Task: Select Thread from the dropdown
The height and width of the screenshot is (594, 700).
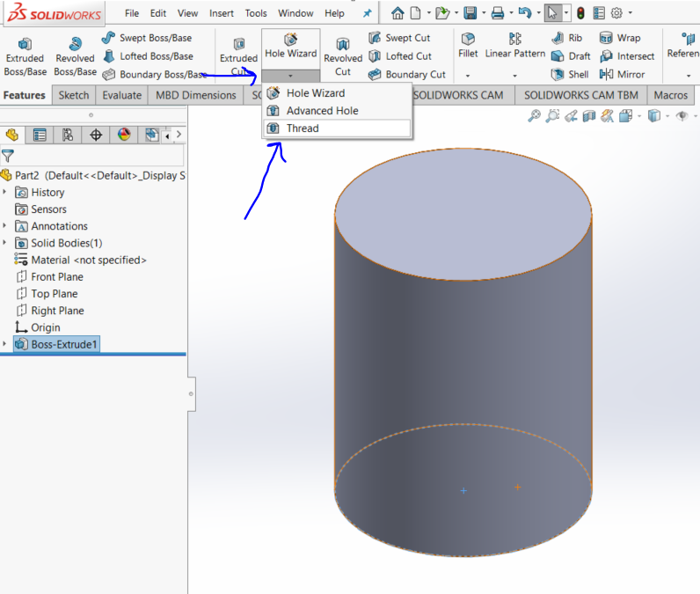Action: click(x=337, y=128)
